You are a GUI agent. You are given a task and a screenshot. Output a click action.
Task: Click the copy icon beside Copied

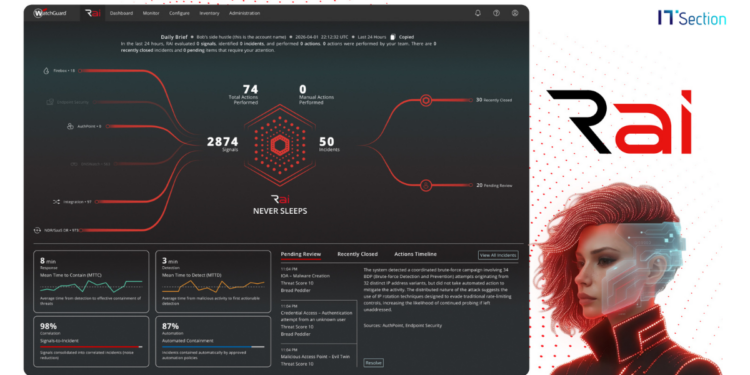click(393, 37)
